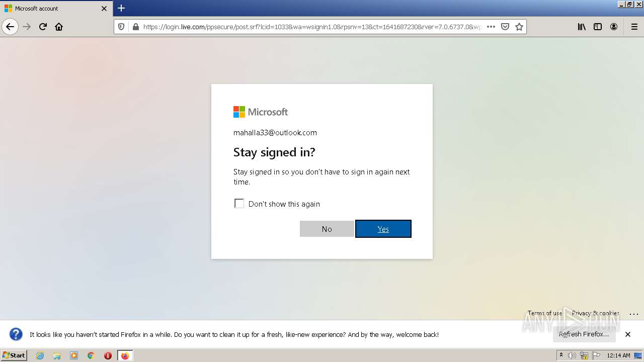
Task: Open Action Center flag icon
Action: click(596, 355)
